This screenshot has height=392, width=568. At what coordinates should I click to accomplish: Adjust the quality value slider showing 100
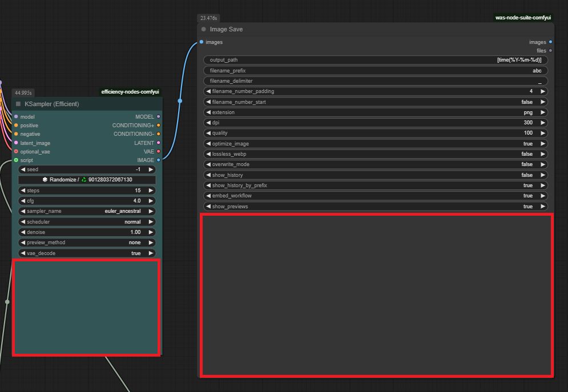376,133
